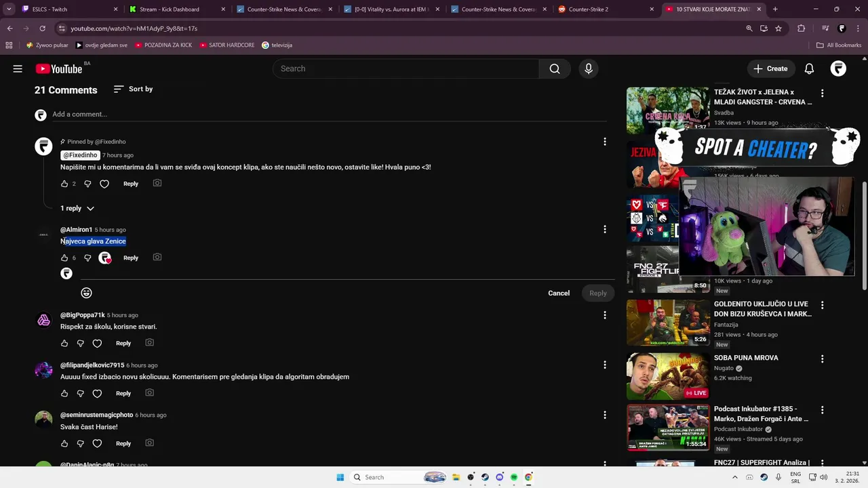Expand the 1 reply thread

pos(77,208)
